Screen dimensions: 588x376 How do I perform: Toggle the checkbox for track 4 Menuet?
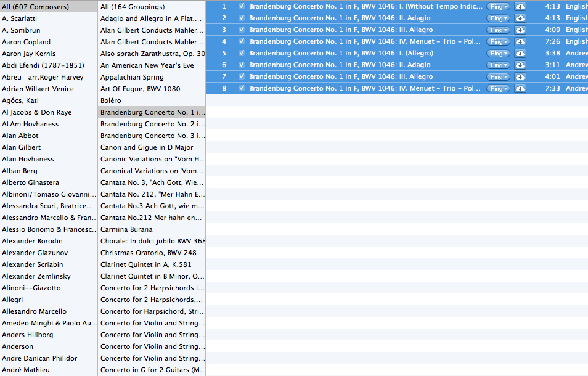click(x=242, y=41)
